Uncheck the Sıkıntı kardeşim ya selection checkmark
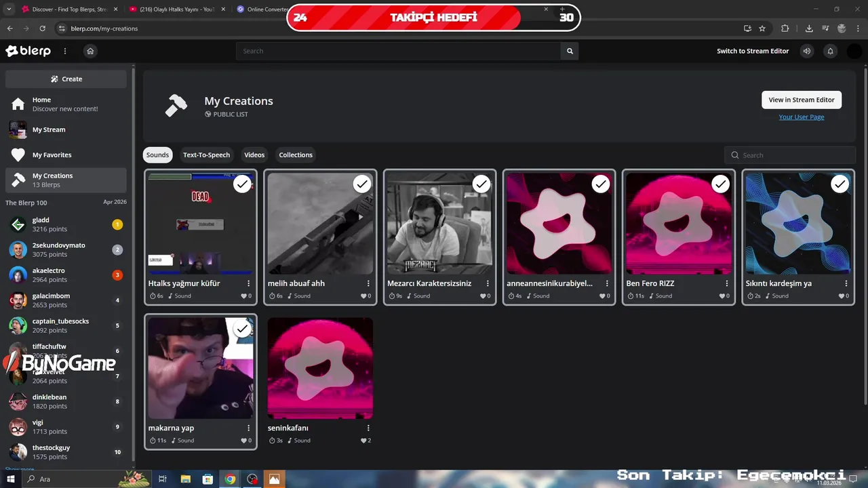Viewport: 868px width, 488px height. tap(840, 184)
